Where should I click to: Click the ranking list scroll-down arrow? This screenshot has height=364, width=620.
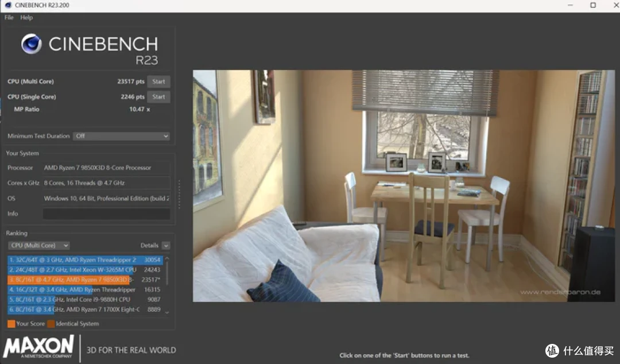[167, 312]
